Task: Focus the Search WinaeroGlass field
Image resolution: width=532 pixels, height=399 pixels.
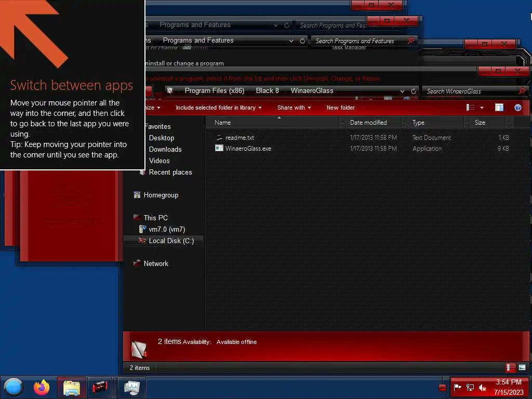Action: [x=470, y=91]
